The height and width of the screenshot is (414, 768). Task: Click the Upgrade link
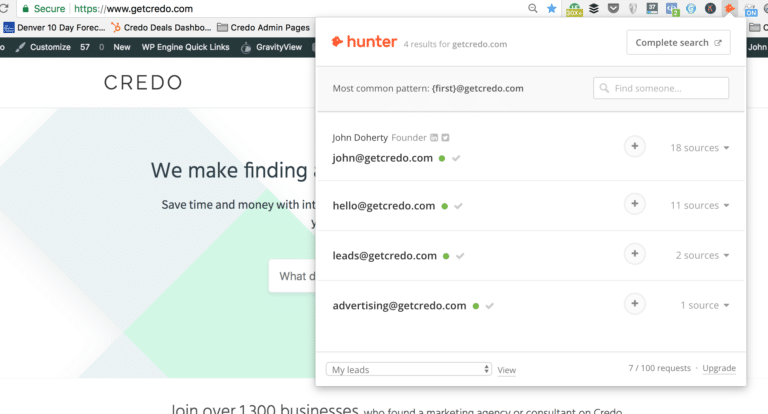[719, 368]
